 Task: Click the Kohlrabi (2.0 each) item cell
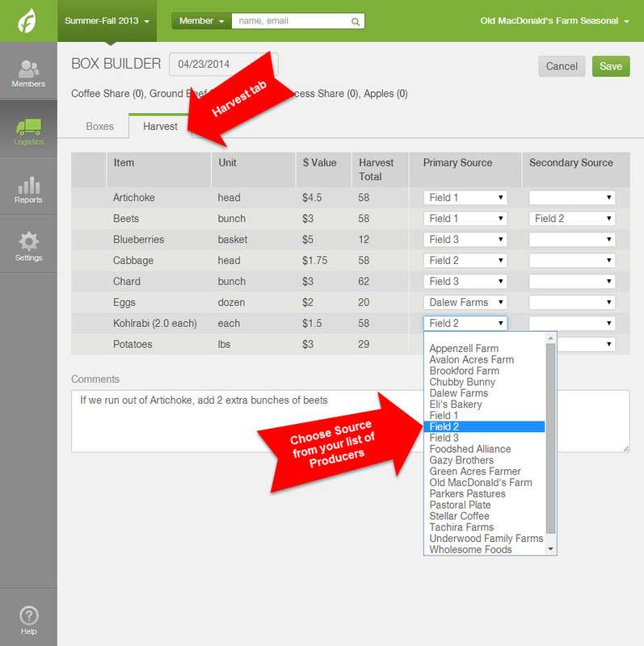click(158, 324)
